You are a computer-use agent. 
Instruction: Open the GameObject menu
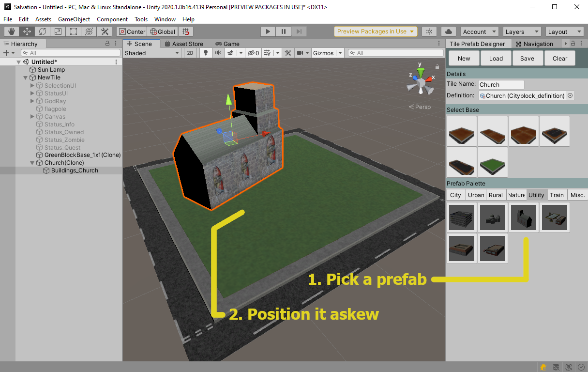(x=74, y=19)
